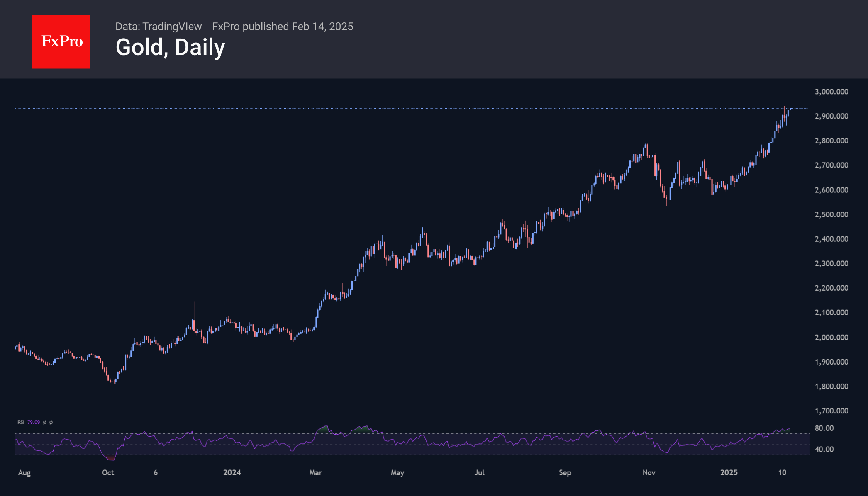This screenshot has height=496, width=868.
Task: Click the Mar label on time axis
Action: coord(315,472)
